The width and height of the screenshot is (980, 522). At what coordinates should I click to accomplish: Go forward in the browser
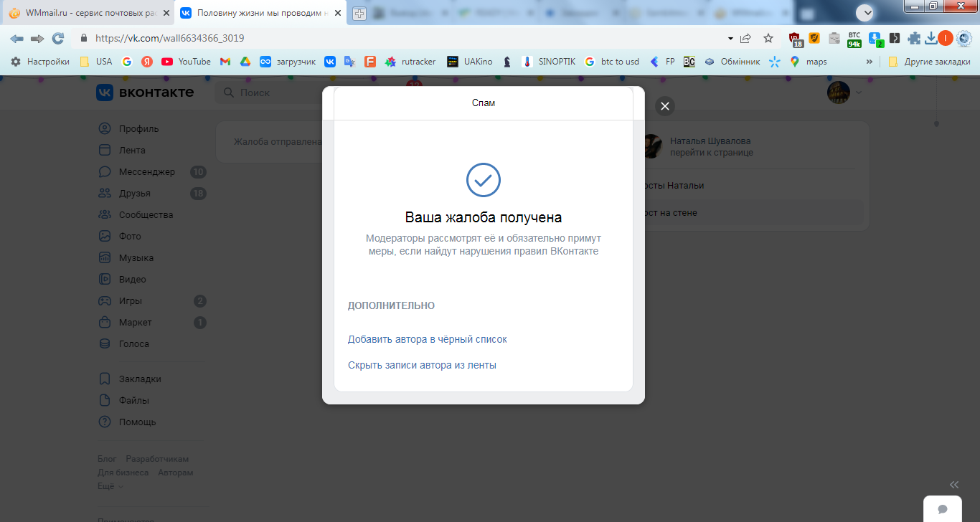37,38
